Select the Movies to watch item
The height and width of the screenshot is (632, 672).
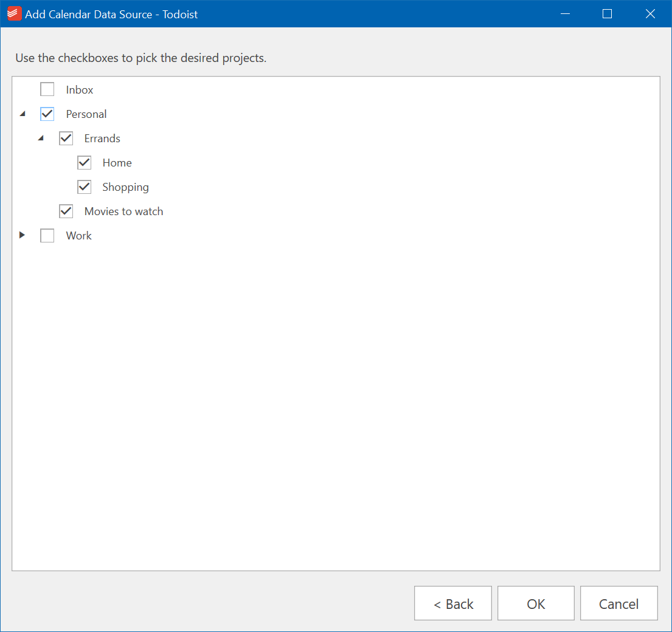[x=124, y=211]
